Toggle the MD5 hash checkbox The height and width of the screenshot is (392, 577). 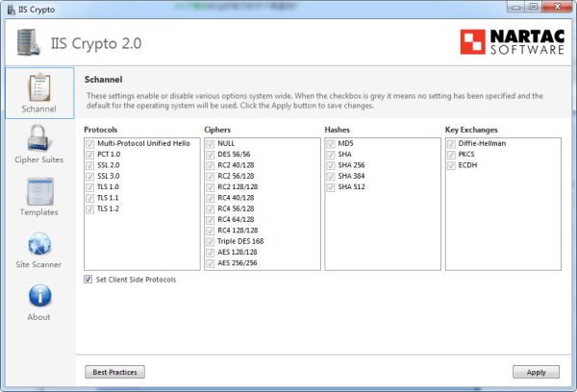(331, 144)
